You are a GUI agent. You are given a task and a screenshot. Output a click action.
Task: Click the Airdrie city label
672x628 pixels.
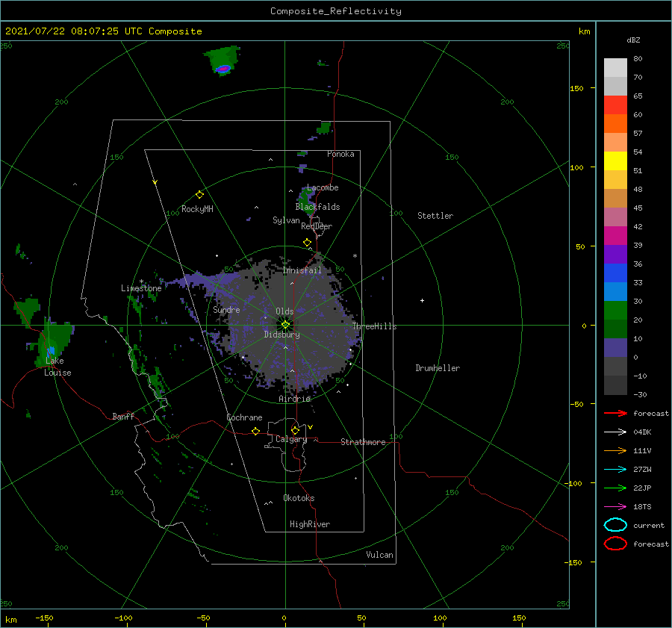pyautogui.click(x=294, y=399)
